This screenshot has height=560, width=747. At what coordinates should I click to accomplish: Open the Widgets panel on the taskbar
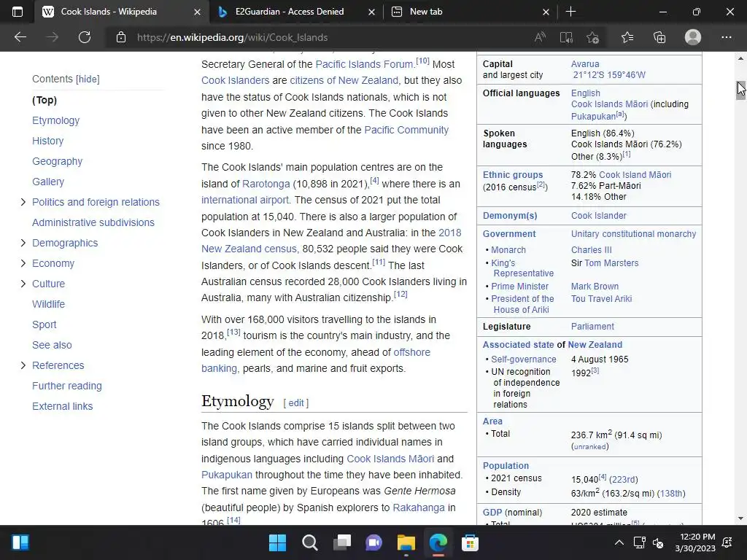pos(20,542)
